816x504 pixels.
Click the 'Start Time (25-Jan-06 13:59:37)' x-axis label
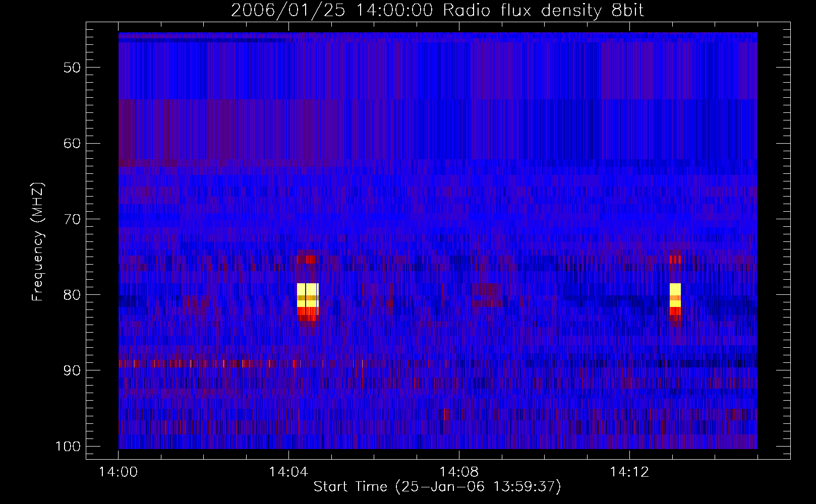coord(437,487)
